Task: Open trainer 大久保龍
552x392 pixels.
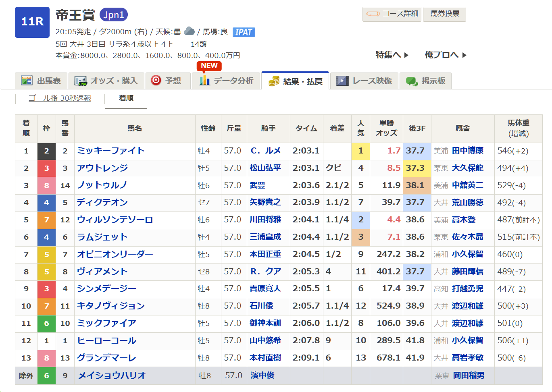Action: [468, 168]
